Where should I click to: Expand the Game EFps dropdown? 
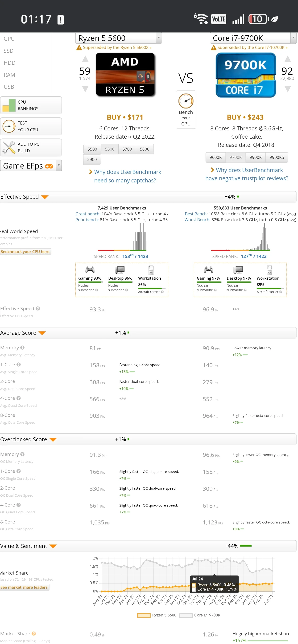[59, 165]
